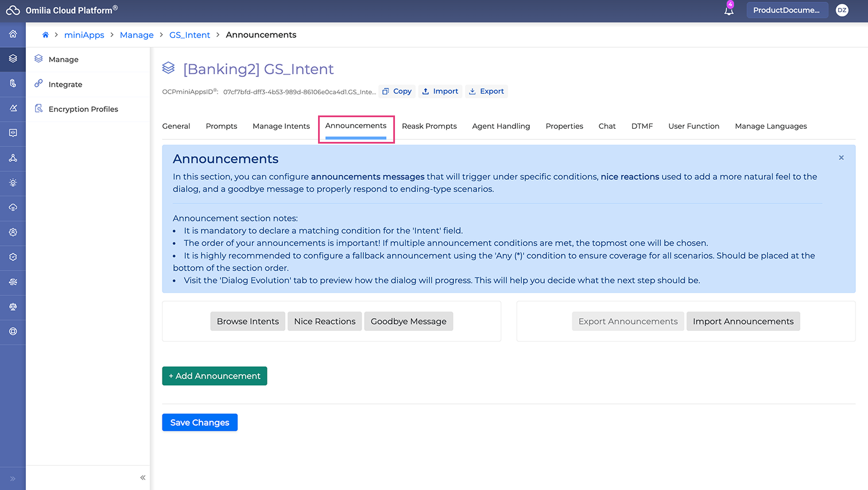Click the lifebuoy help icon in sidebar

coord(13,331)
